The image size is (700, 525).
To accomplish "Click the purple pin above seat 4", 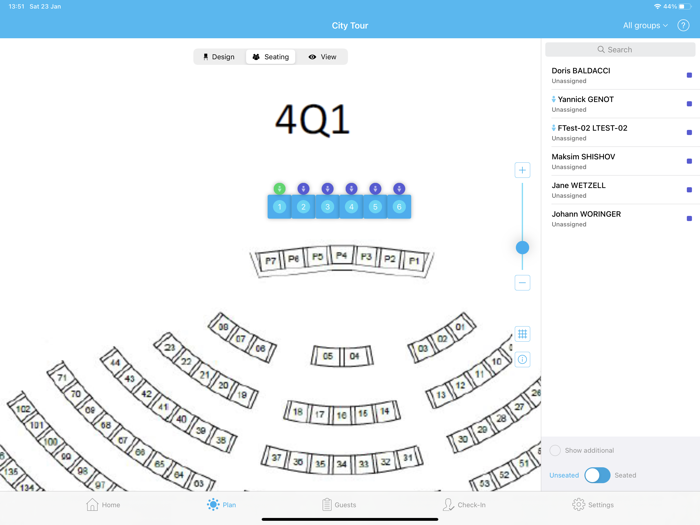I will [x=351, y=188].
